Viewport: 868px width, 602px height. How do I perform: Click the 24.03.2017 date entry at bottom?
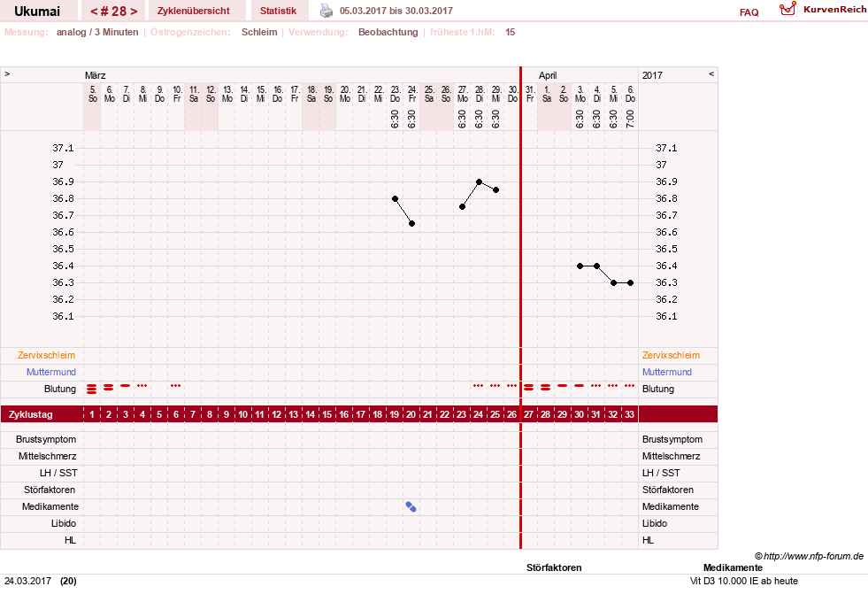(27, 581)
